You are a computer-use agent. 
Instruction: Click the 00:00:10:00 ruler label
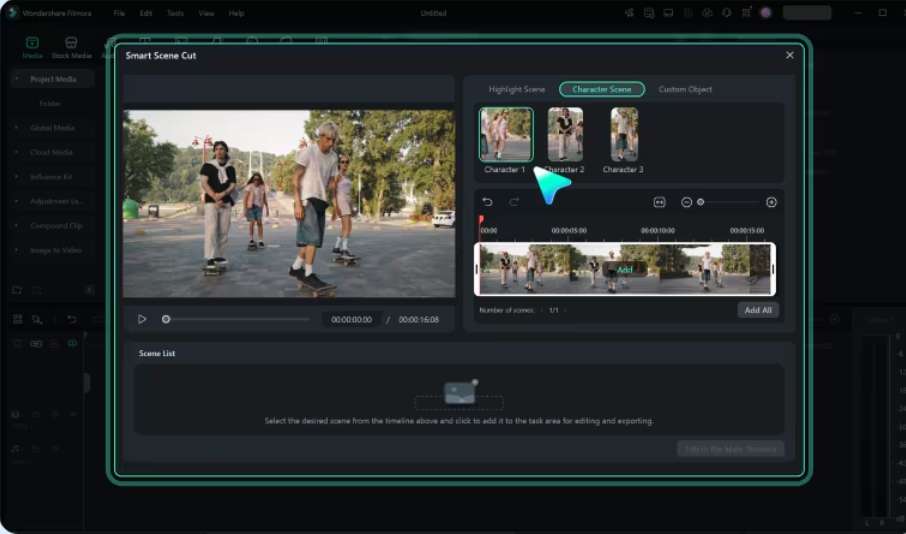pyautogui.click(x=658, y=230)
